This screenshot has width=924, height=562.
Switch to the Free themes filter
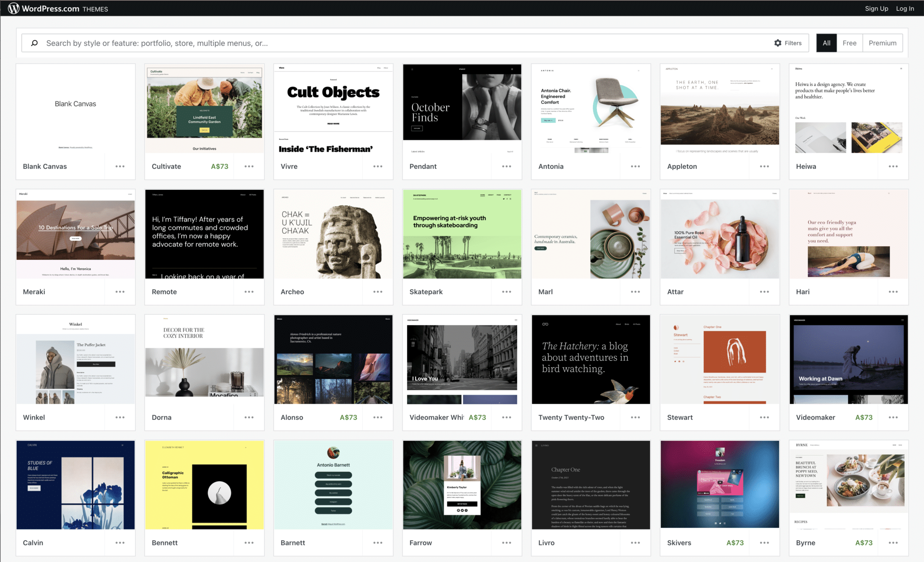(x=849, y=43)
